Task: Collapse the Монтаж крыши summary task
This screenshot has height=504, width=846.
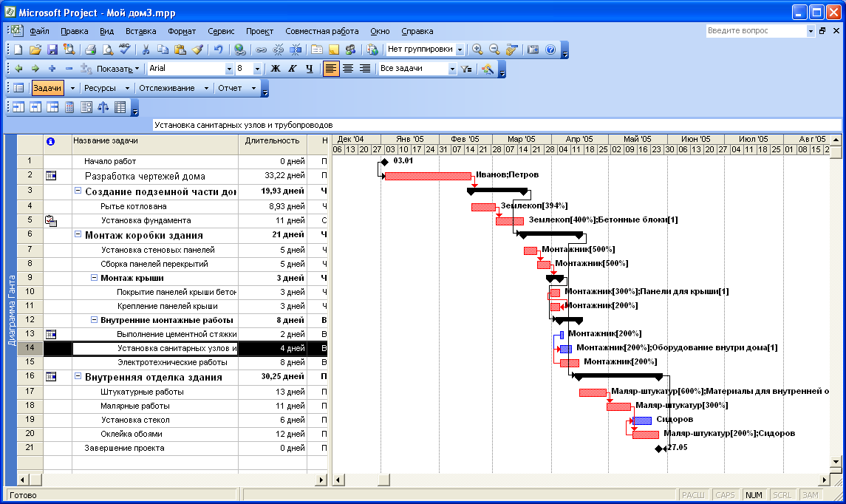Action: click(94, 277)
